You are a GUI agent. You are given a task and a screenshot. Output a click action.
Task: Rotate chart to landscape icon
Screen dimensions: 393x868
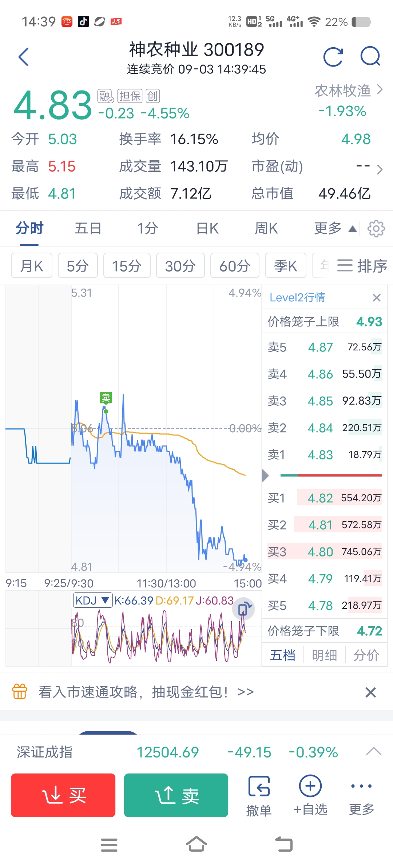tap(243, 609)
